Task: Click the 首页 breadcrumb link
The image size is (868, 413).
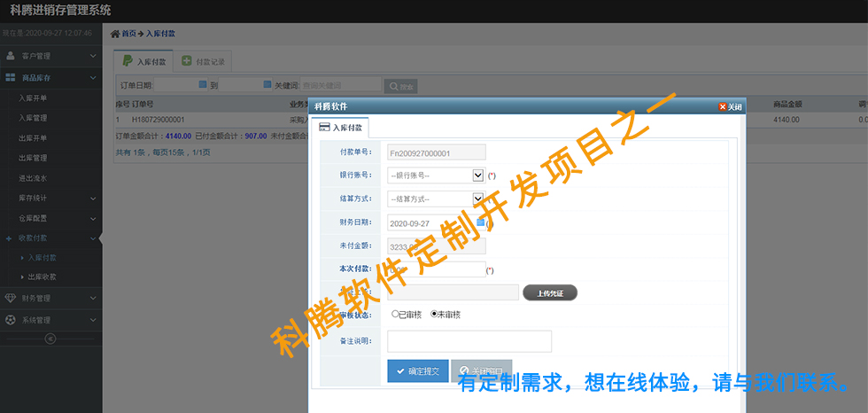Action: pos(129,34)
